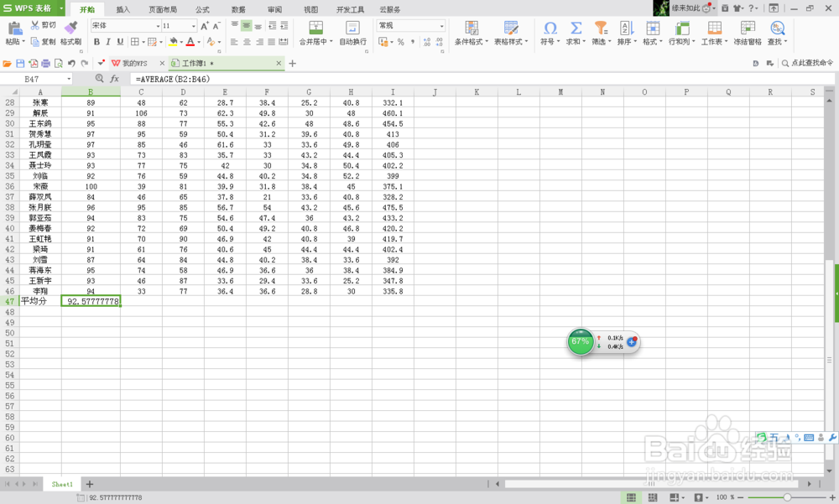The width and height of the screenshot is (839, 504).
Task: Click the Find magnifier icon in ribbon
Action: (x=777, y=28)
